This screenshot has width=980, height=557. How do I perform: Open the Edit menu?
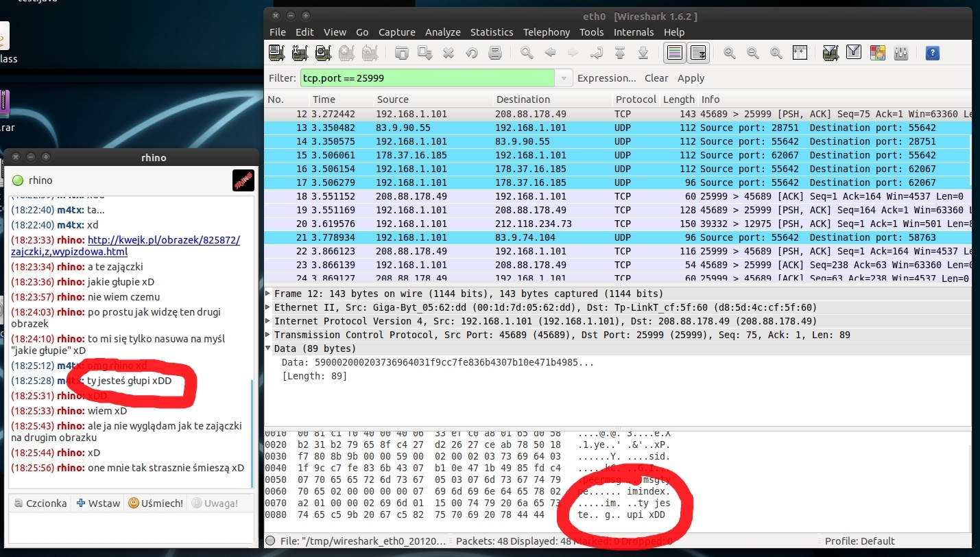[304, 32]
